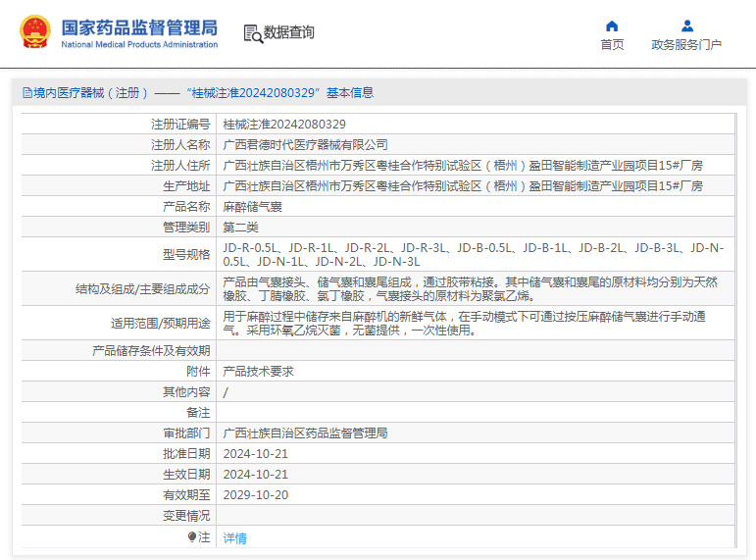This screenshot has width=756, height=560.
Task: Go to 首页 text link
Action: [612, 45]
